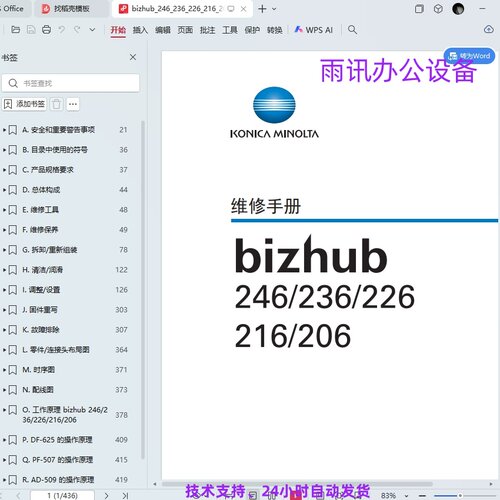
Task: Close the bookmarks panel
Action: point(133,57)
